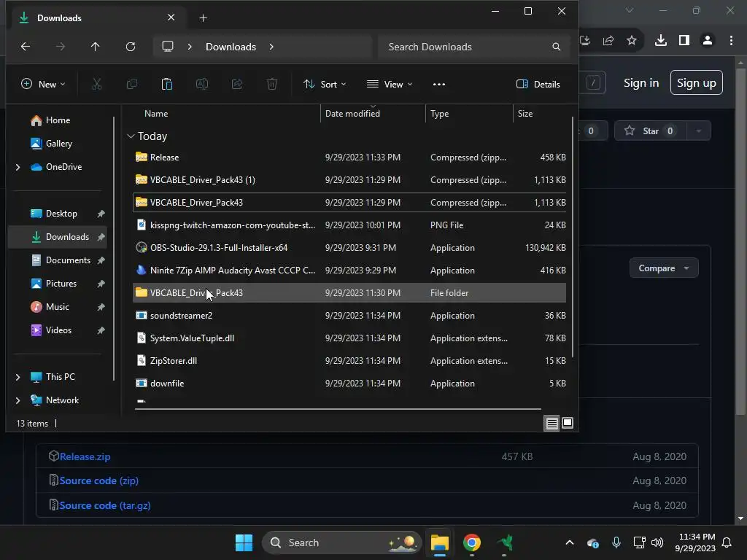Click the green hummingbird taskbar app
The image size is (747, 560).
(506, 542)
